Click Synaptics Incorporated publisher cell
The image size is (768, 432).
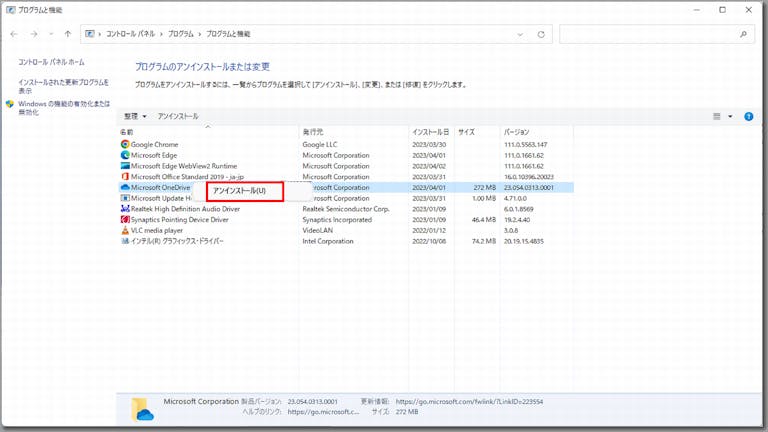coord(337,220)
